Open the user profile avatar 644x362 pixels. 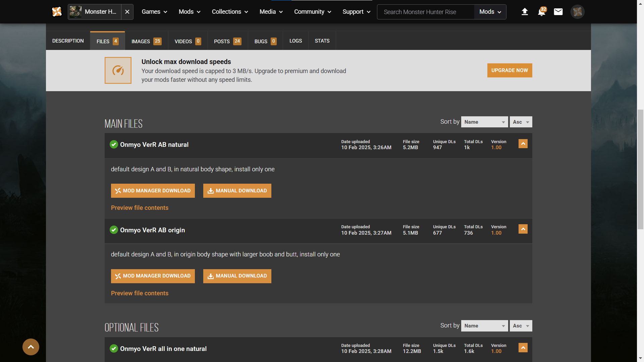coord(577,12)
